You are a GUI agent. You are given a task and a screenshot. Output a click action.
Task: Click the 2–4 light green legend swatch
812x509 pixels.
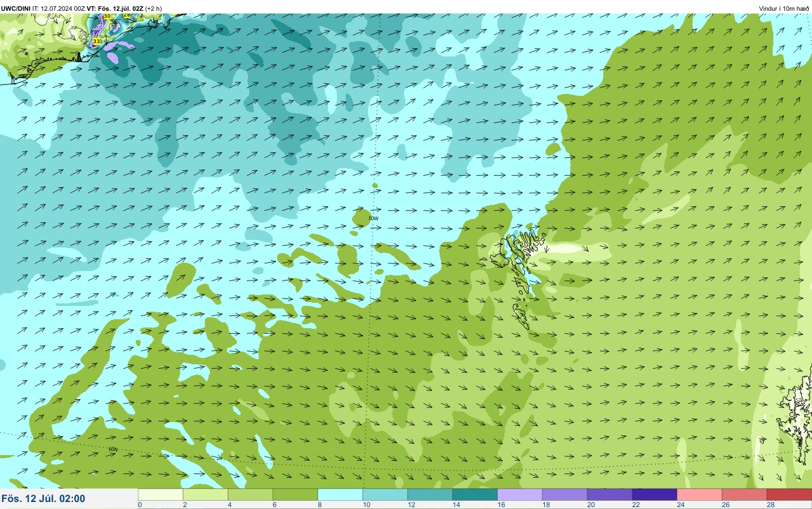[206, 494]
